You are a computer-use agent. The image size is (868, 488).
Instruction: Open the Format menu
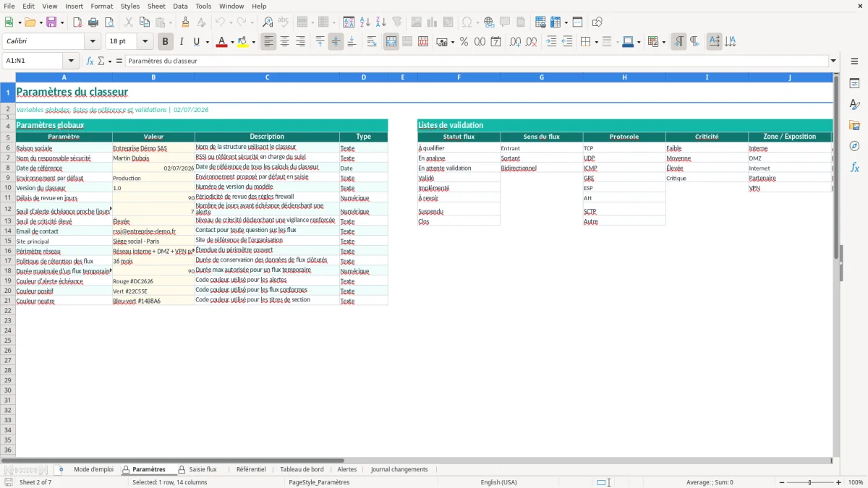click(x=102, y=6)
